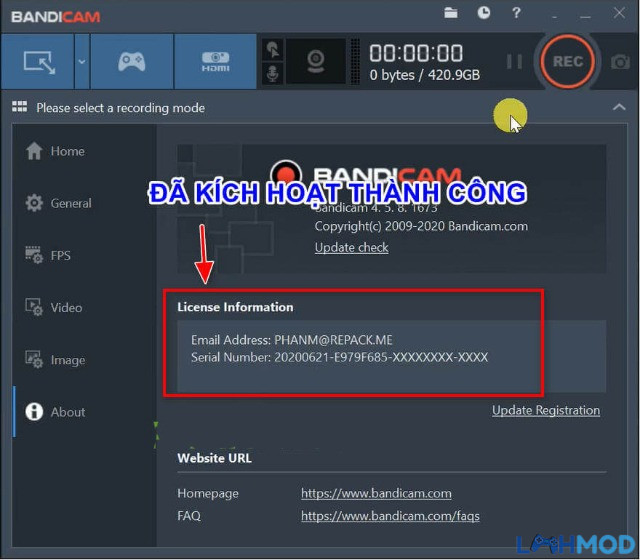
Task: Click the Image sidebar icon
Action: click(34, 360)
